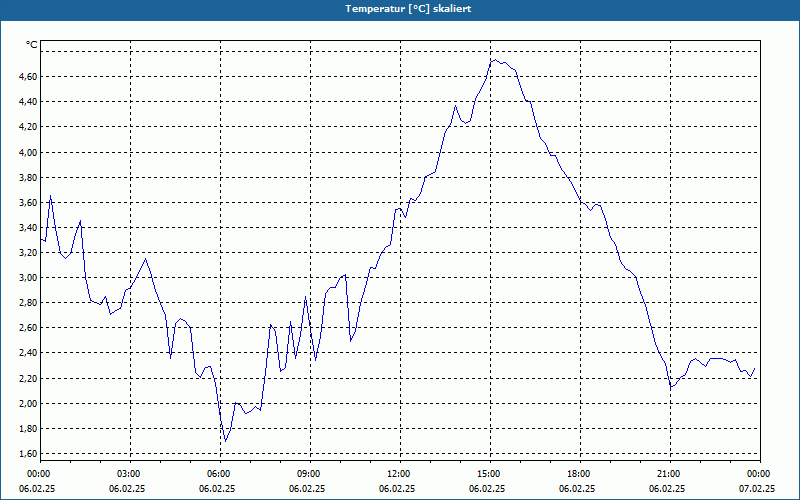Click the 06.02.25 date under 12:00
The height and width of the screenshot is (500, 800).
click(x=397, y=489)
